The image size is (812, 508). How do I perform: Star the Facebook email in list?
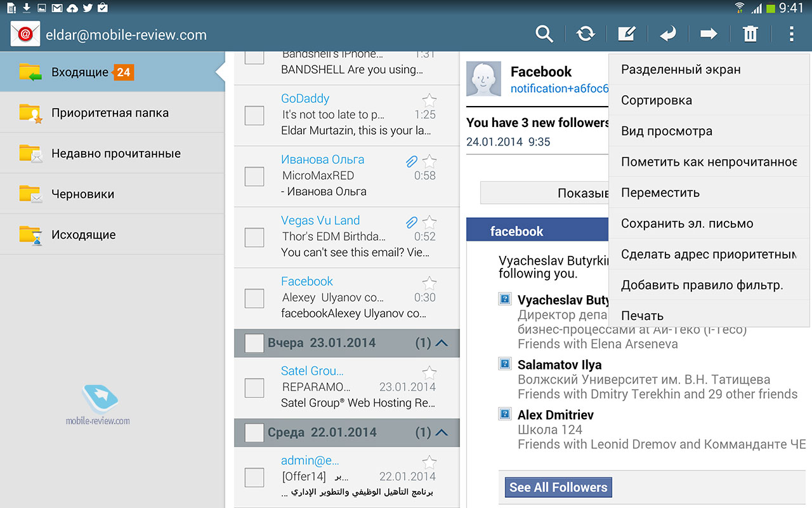click(429, 283)
